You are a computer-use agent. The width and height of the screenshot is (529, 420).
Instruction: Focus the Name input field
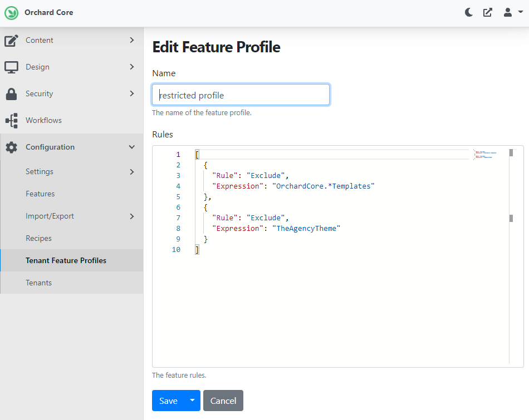click(x=241, y=95)
